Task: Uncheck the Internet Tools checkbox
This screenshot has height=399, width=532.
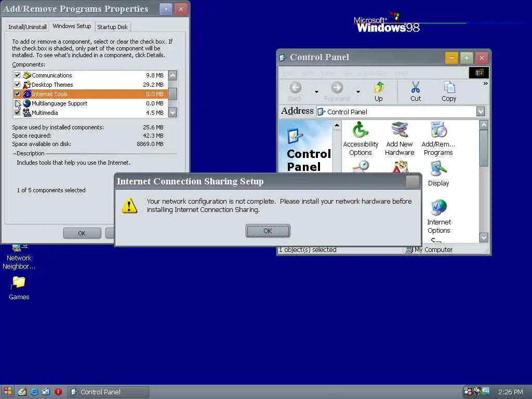Action: (17, 94)
